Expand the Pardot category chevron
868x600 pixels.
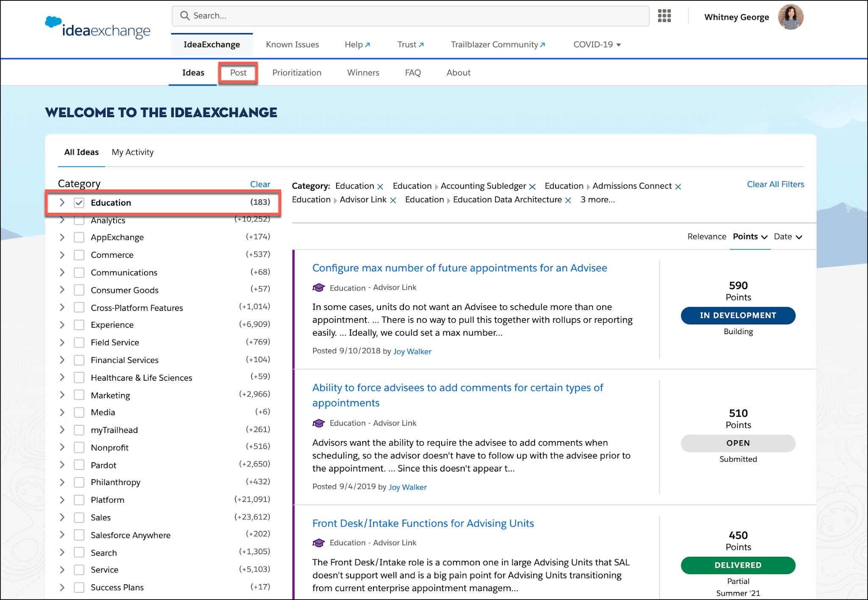click(x=62, y=465)
